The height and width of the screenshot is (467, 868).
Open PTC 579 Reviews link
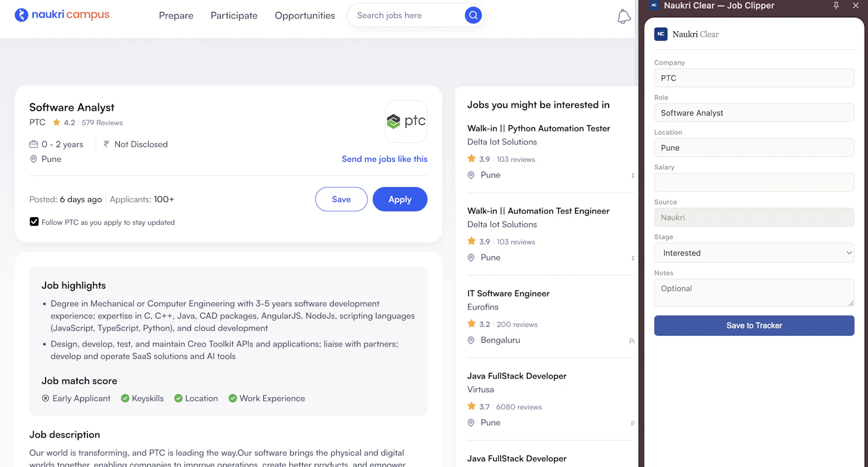[103, 123]
